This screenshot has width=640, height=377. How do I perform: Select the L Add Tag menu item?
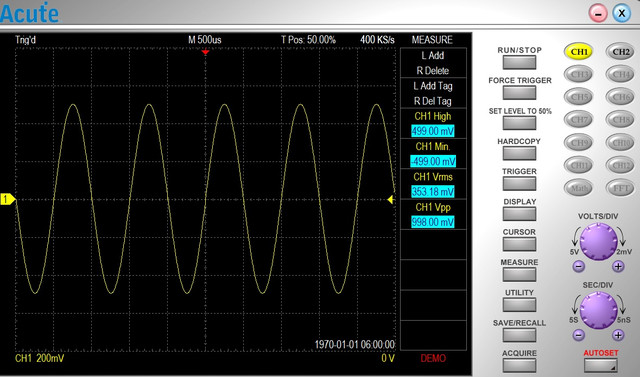pos(433,86)
